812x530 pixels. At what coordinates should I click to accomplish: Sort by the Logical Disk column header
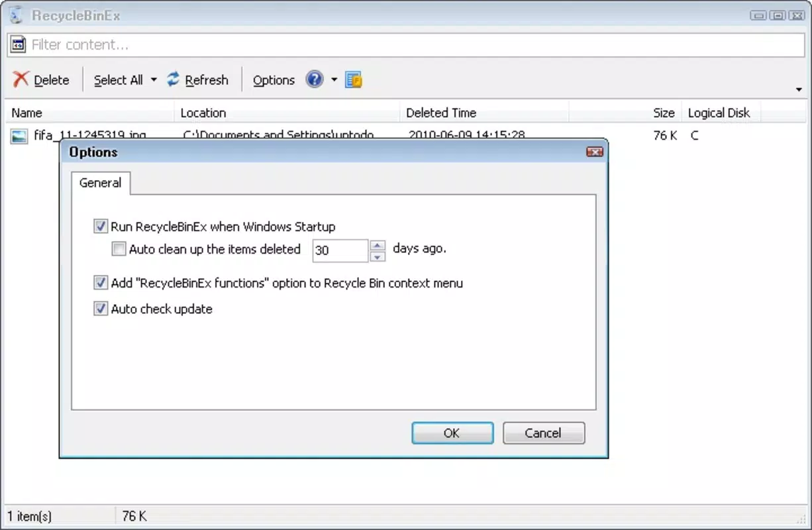point(721,113)
